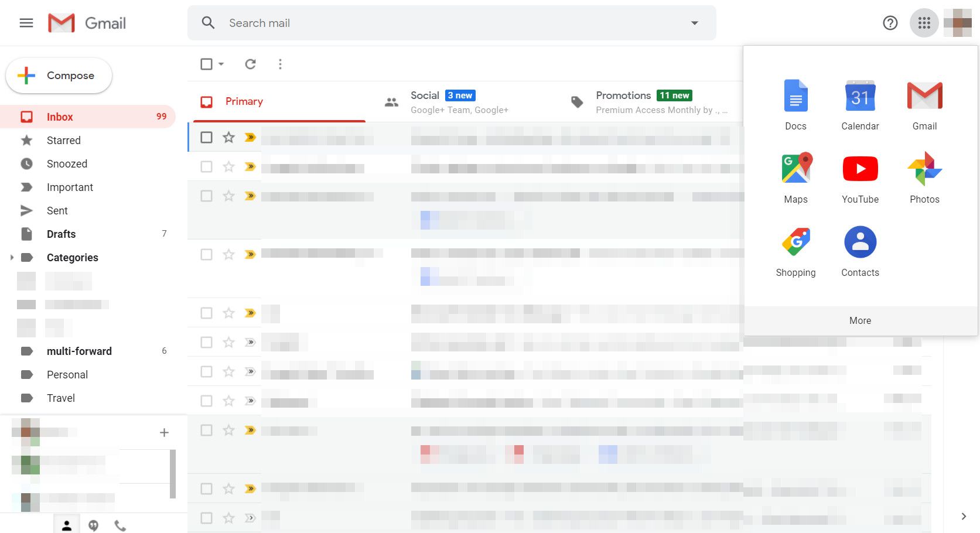Viewport: 980px width, 533px height.
Task: Open the Help menu
Action: click(889, 23)
